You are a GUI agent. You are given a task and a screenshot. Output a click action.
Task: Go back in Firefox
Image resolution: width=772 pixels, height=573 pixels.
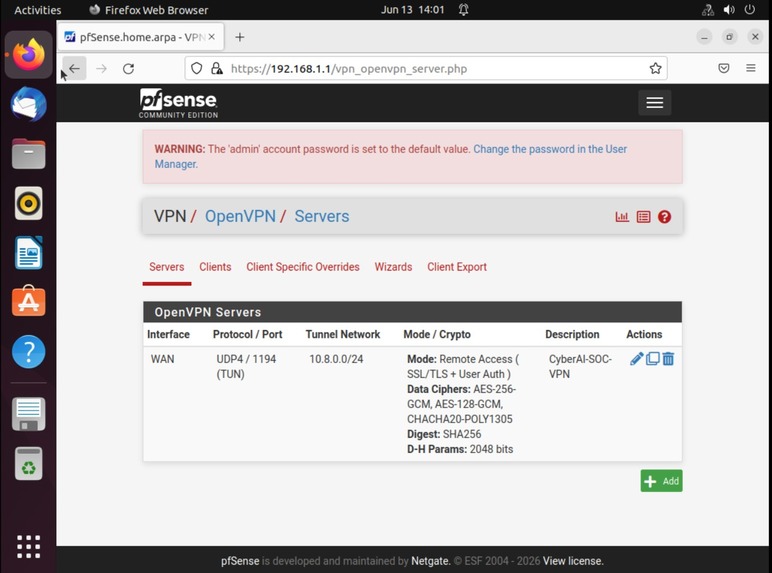74,68
